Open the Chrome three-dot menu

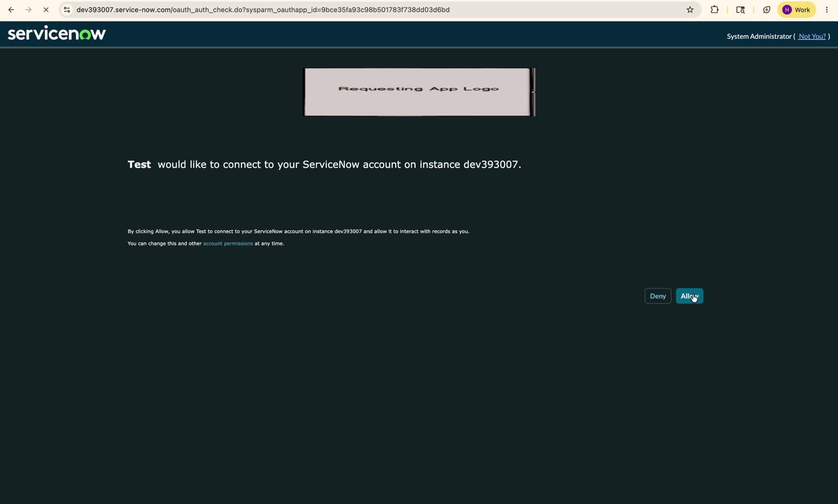[827, 10]
